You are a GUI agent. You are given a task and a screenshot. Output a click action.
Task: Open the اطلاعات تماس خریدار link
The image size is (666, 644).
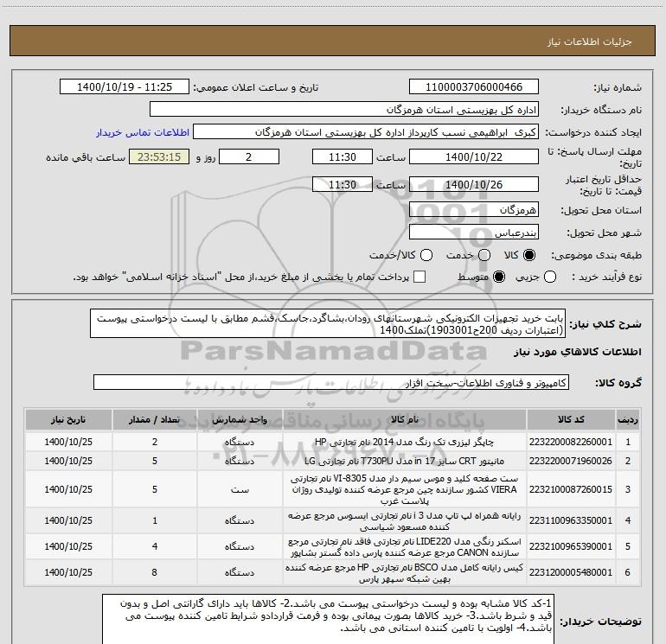pyautogui.click(x=143, y=132)
